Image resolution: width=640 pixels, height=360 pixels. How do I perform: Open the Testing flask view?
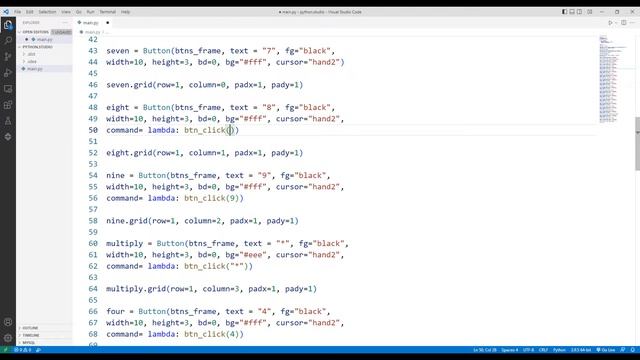click(x=8, y=121)
